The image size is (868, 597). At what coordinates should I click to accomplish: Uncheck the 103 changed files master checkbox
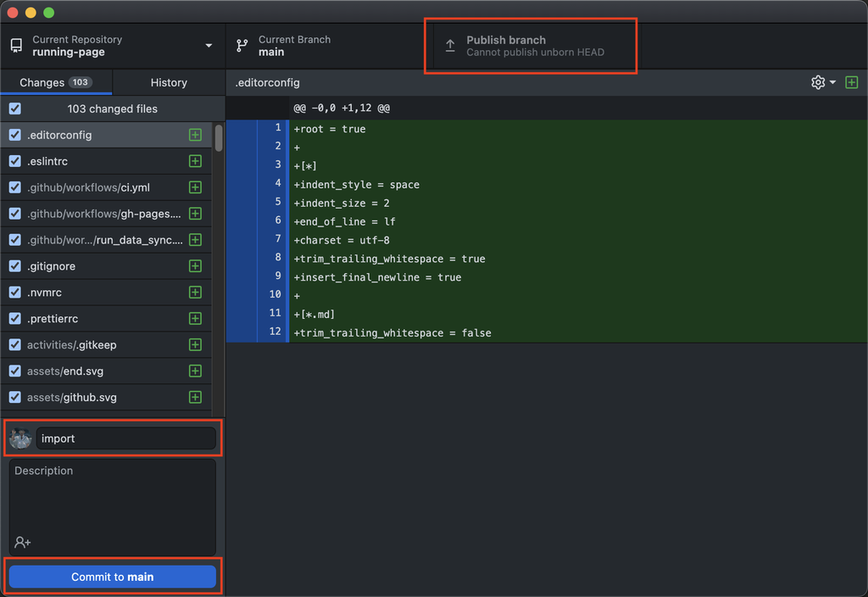coord(14,109)
